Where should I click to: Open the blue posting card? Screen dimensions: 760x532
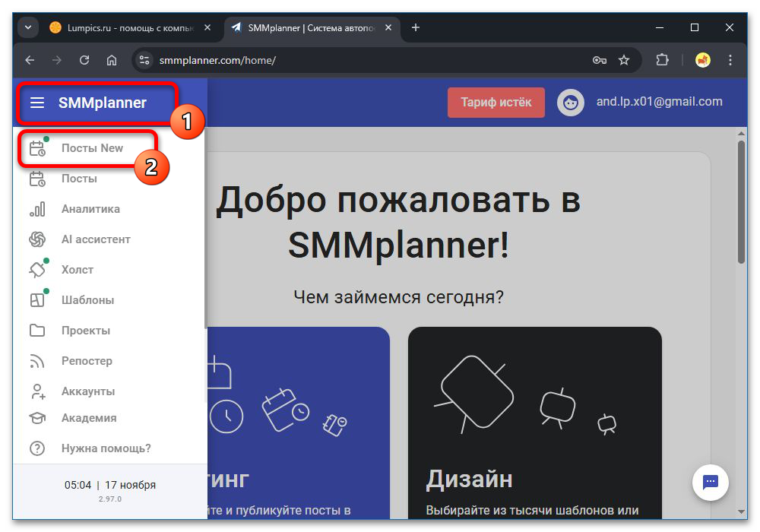point(299,423)
